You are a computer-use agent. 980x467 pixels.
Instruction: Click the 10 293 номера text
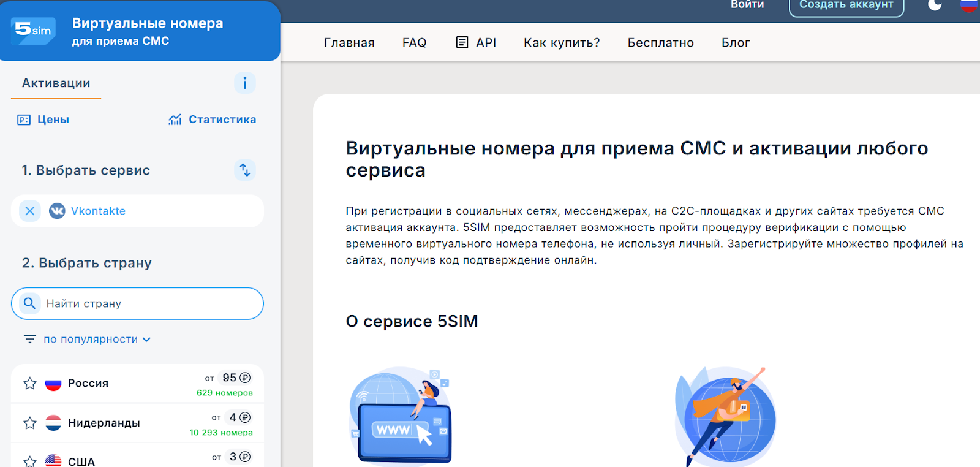tap(221, 433)
